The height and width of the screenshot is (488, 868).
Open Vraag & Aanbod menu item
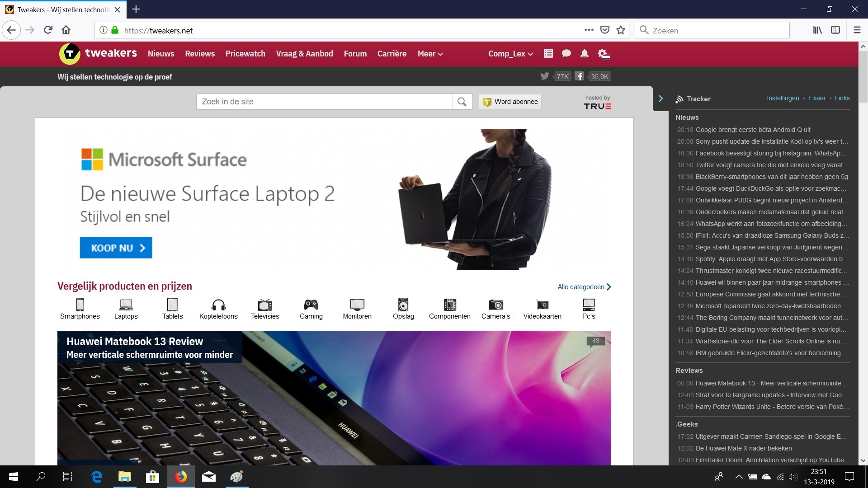(x=305, y=54)
